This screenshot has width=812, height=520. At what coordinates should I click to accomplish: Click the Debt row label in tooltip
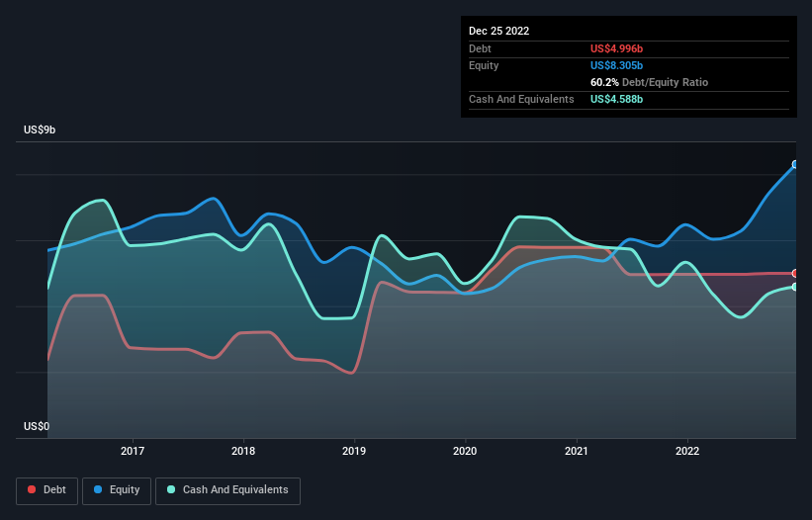tap(480, 48)
